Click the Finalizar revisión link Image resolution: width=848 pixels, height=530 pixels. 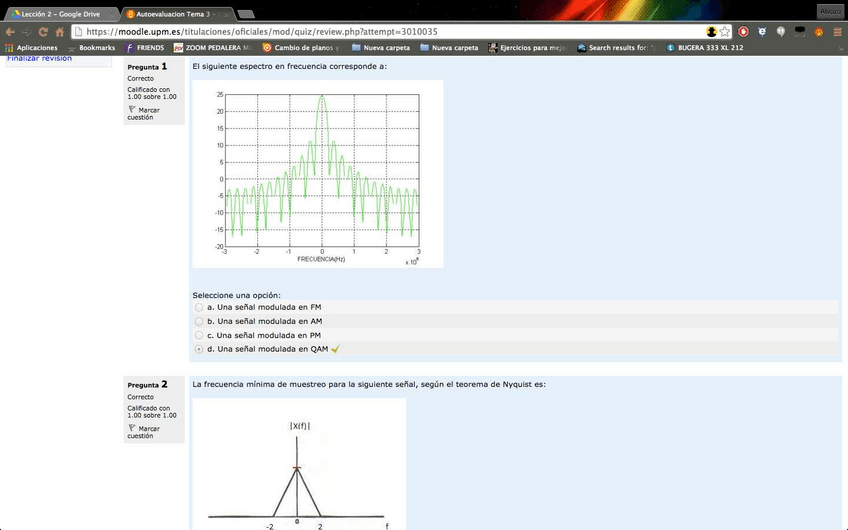(x=40, y=58)
